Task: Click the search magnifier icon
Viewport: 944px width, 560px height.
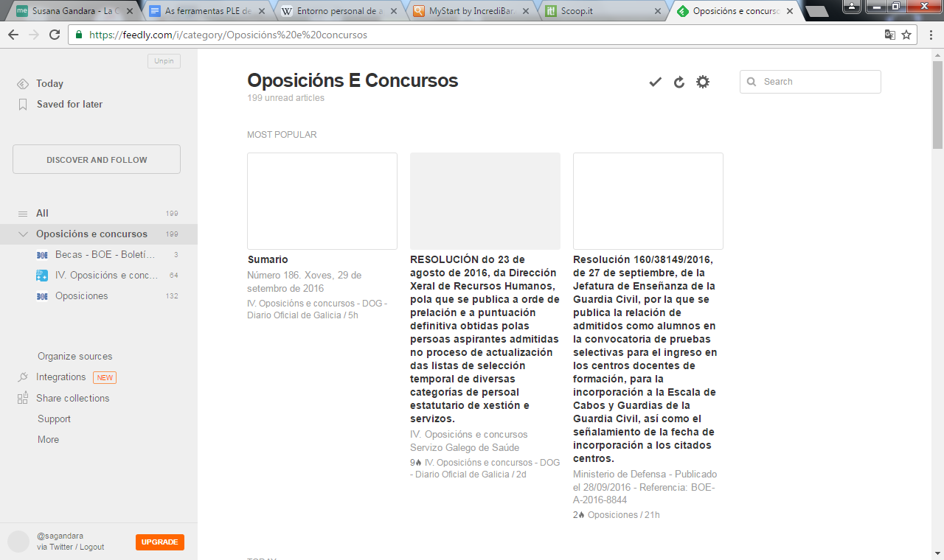Action: pos(752,82)
